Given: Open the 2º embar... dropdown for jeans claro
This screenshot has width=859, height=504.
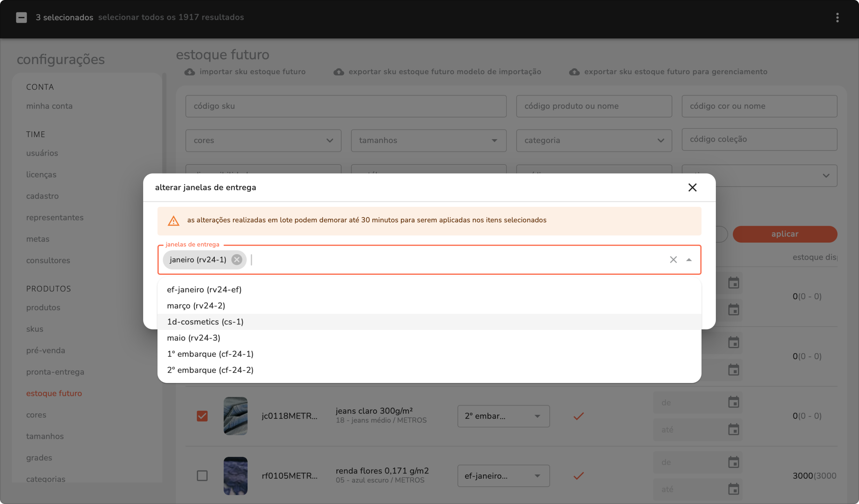Looking at the screenshot, I should pyautogui.click(x=503, y=416).
